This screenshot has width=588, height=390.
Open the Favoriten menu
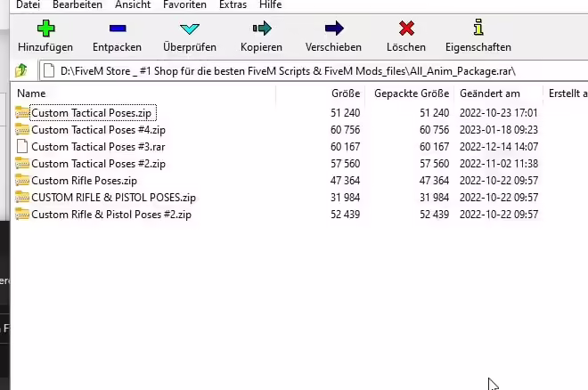pos(184,5)
